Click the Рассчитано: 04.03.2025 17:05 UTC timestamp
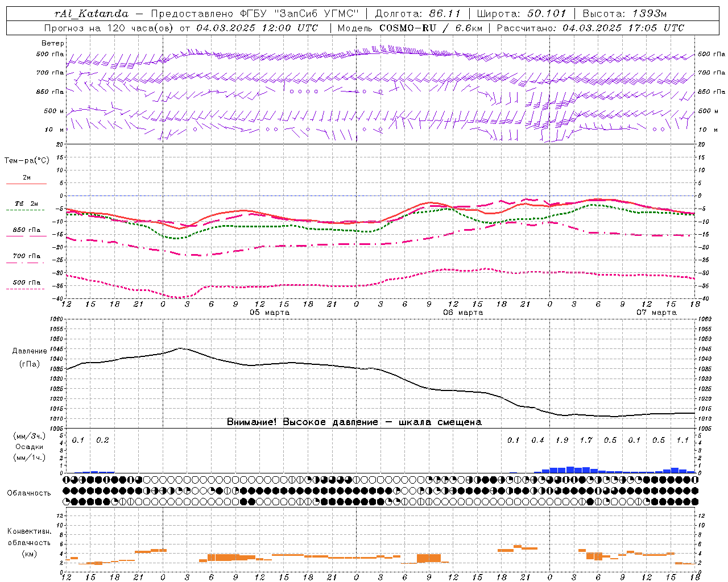Viewport: 728px width, 582px height. click(590, 28)
